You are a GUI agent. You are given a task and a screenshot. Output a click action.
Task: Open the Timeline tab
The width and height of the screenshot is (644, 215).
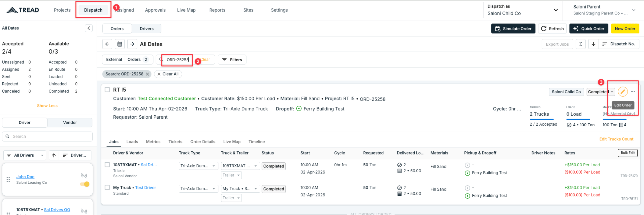pyautogui.click(x=256, y=142)
